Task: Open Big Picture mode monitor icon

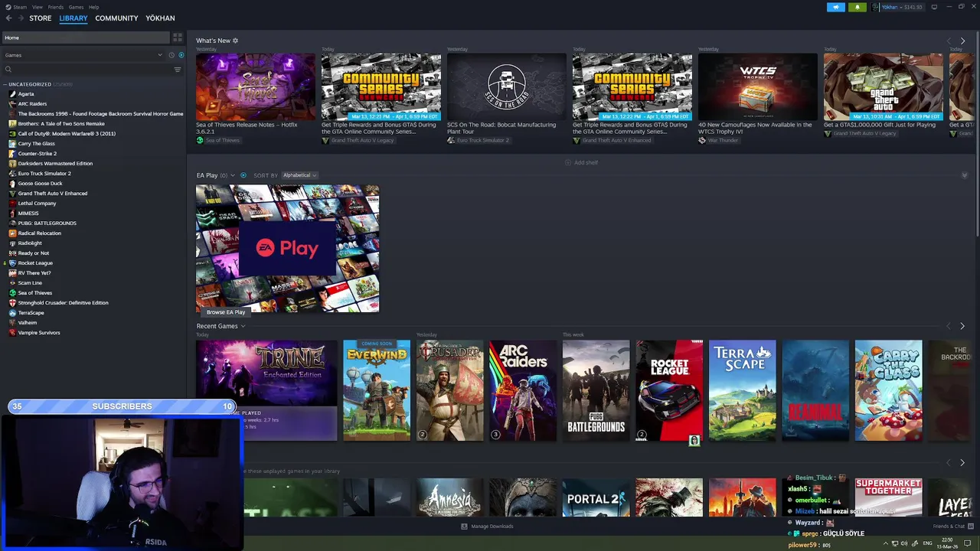Action: [x=934, y=7]
